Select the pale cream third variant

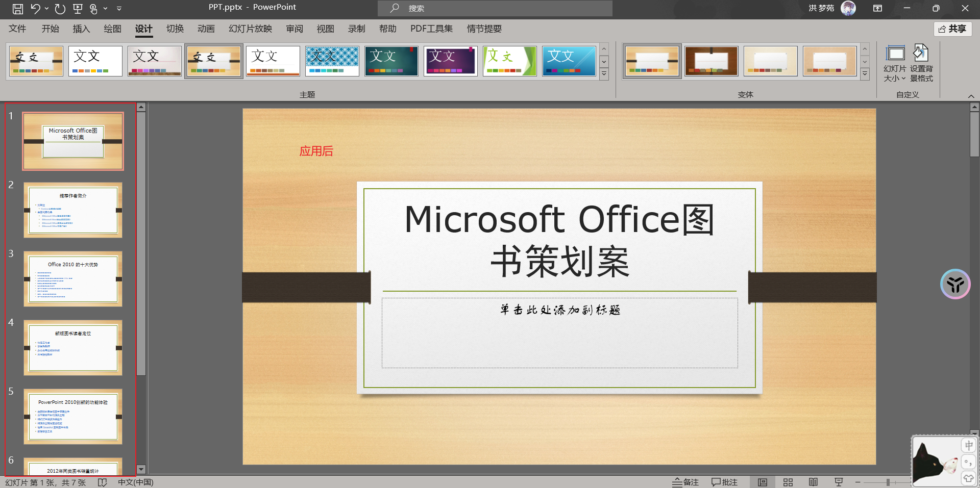click(x=771, y=61)
